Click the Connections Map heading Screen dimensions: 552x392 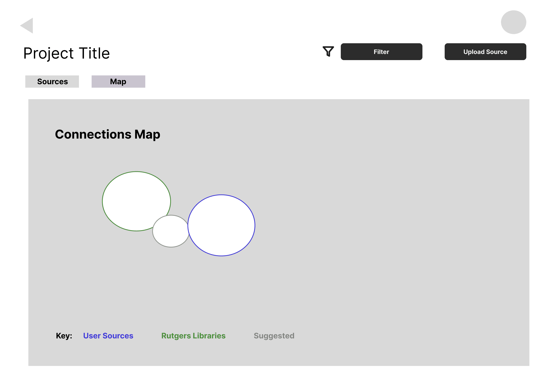[107, 134]
